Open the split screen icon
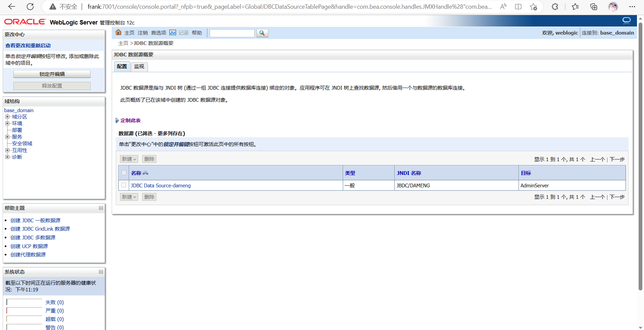Screen dimensions: 644x330 [x=518, y=7]
